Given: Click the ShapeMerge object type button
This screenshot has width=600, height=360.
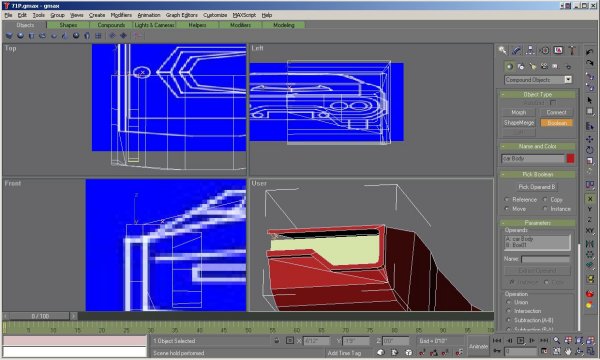Looking at the screenshot, I should click(518, 123).
